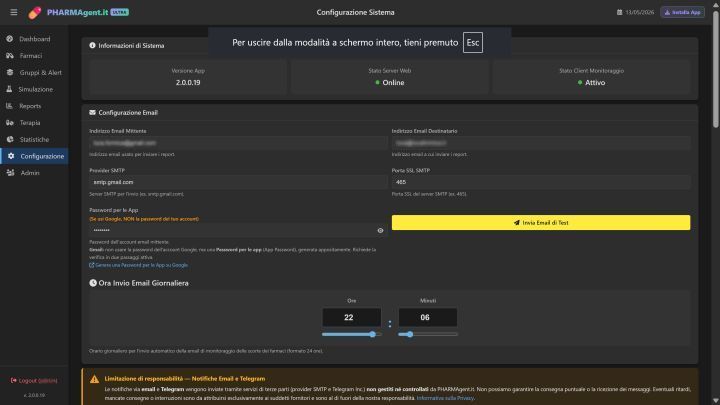Click the Minuti value field showing 06

(428, 317)
